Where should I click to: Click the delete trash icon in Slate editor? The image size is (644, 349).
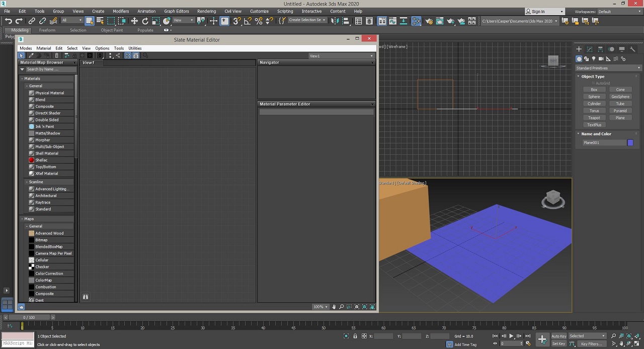click(x=56, y=56)
